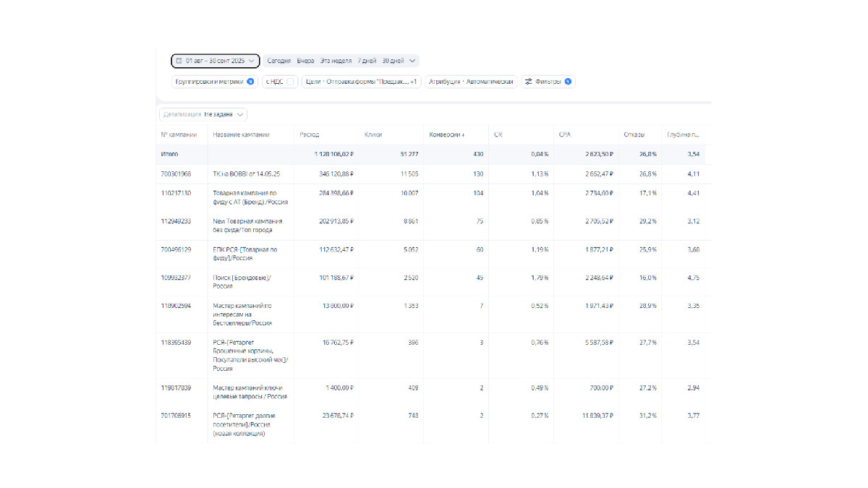Viewport: 868px width, 488px height.
Task: Expand the Детализация dropdown
Action: click(203, 114)
